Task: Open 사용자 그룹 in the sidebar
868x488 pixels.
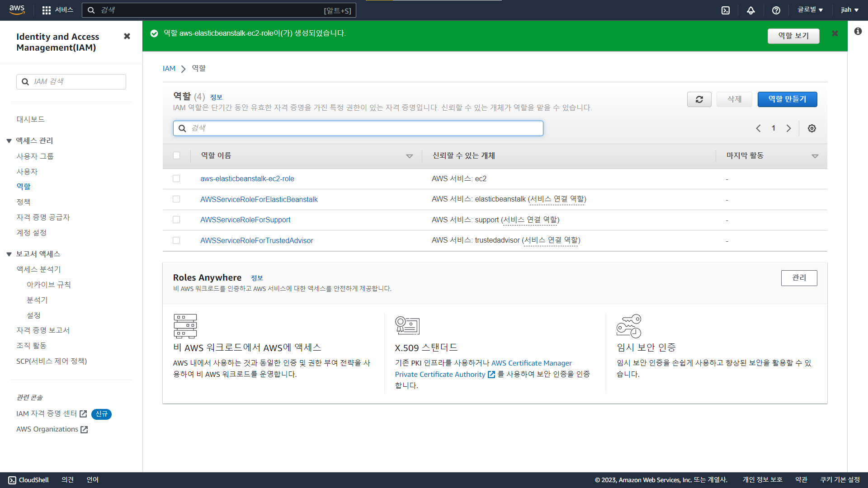Action: coord(35,156)
